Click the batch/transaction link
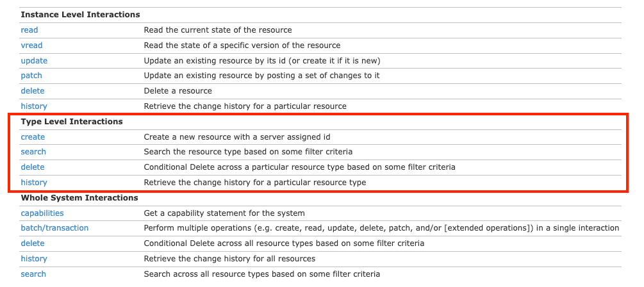This screenshot has width=644, height=287. click(54, 228)
